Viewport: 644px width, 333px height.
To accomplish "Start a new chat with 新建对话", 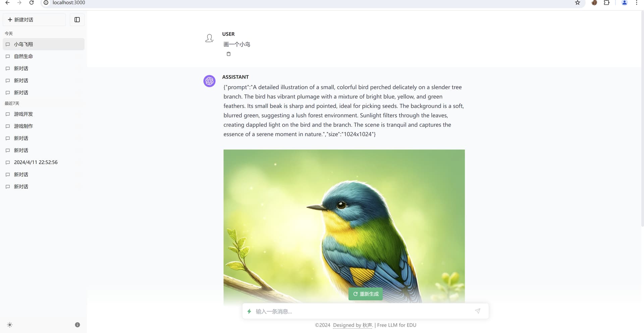I will [x=34, y=20].
